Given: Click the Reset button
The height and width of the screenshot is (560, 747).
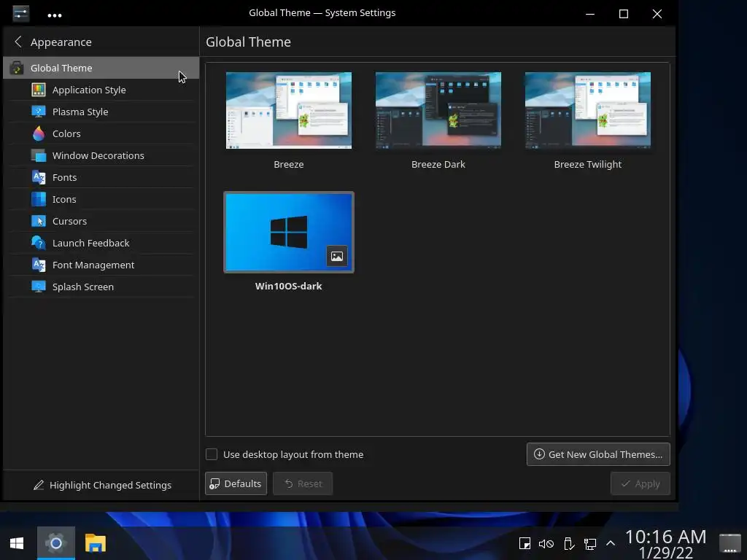Looking at the screenshot, I should [303, 483].
